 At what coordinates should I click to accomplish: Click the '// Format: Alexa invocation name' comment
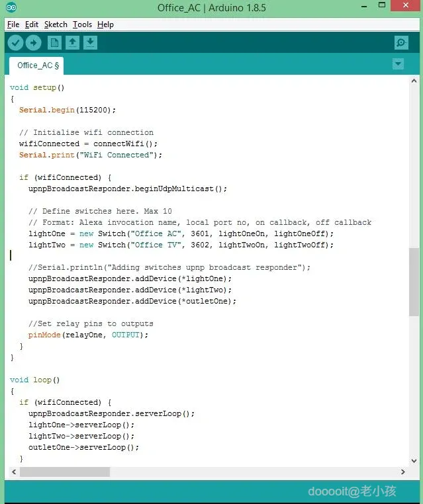(200, 222)
